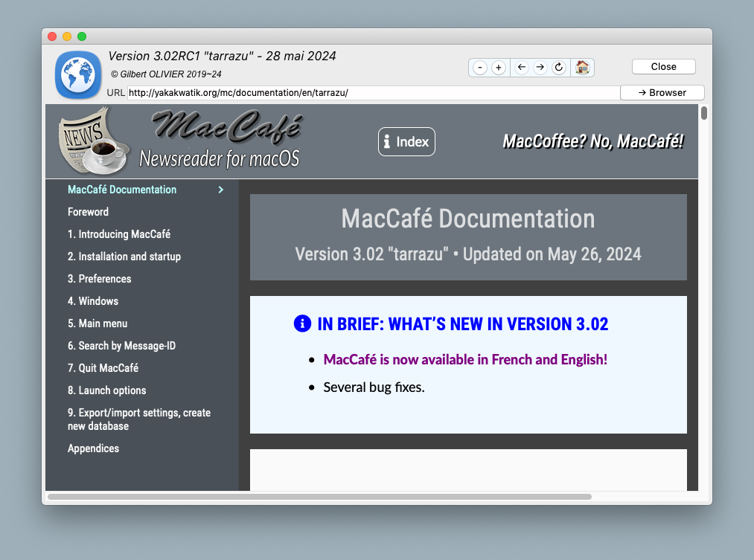Click the blue globe app icon
This screenshot has width=754, height=560.
78,74
